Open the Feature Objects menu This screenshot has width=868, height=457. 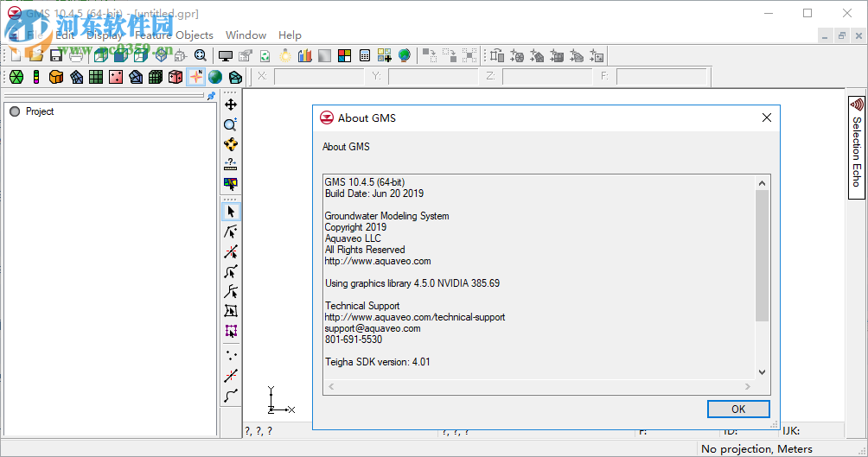(174, 35)
